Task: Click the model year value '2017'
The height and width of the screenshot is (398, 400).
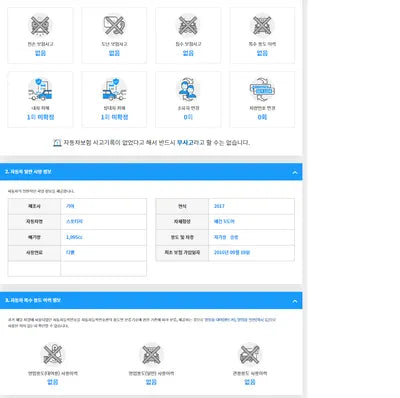Action: click(x=219, y=206)
